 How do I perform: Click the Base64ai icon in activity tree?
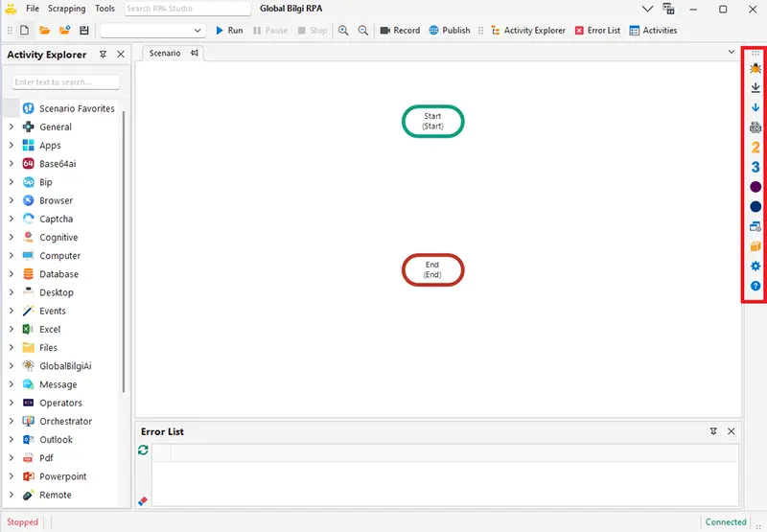pos(29,164)
